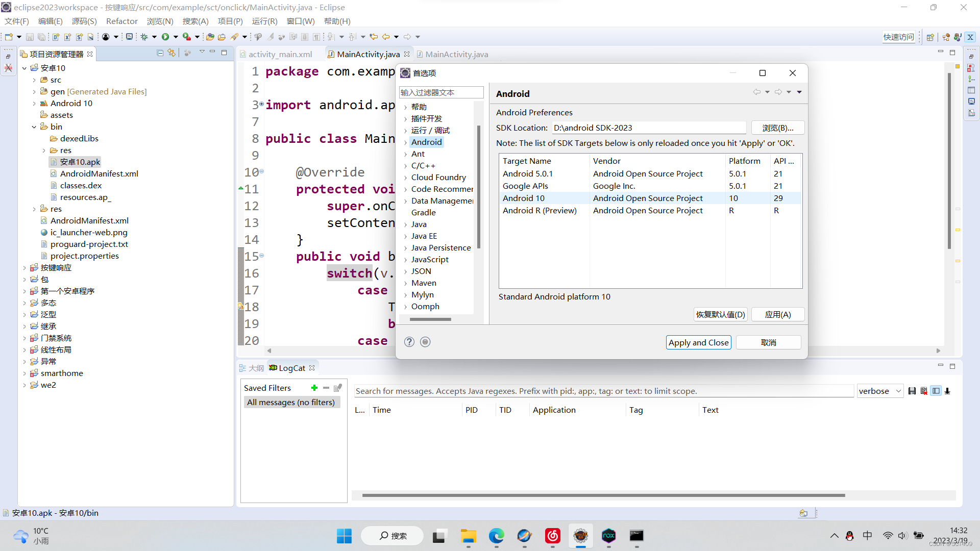Click the Apply and Close button
980x551 pixels.
pos(698,343)
